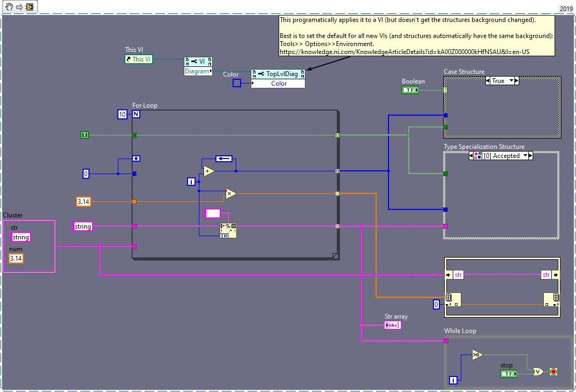Viewport: 576px width, 392px height.
Task: Click the multiply function in the For Loop
Action: point(230,194)
